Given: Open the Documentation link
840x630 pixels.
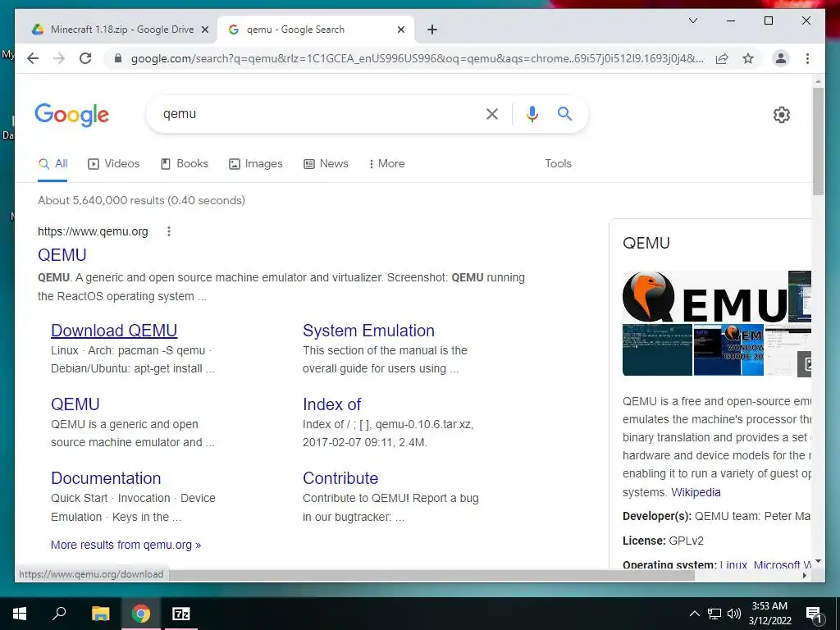Looking at the screenshot, I should (x=106, y=478).
